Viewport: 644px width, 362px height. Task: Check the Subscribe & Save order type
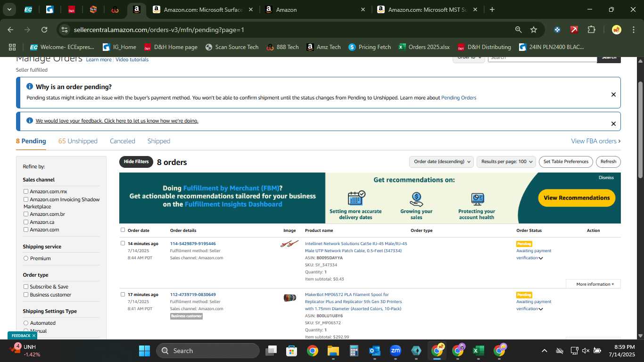coord(26,287)
